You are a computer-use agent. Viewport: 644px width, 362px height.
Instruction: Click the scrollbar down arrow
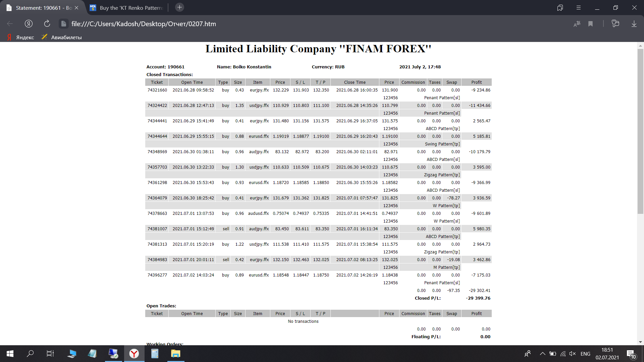coord(640,342)
